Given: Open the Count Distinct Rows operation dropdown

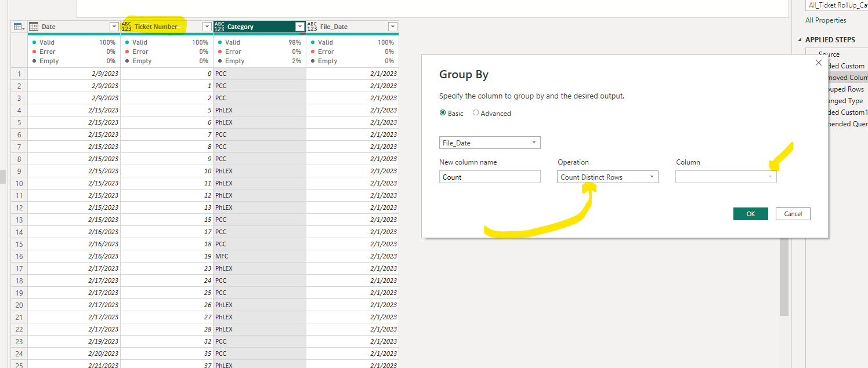Looking at the screenshot, I should (607, 177).
